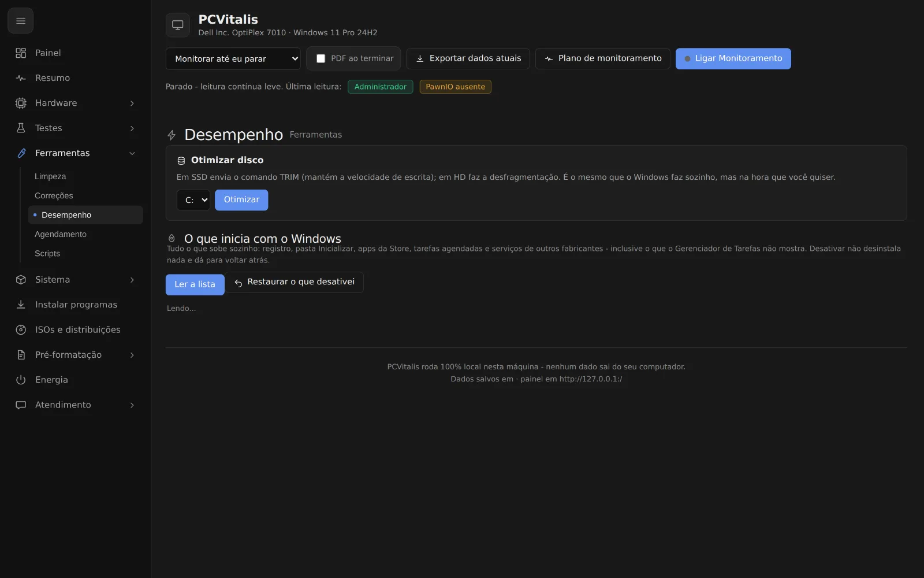Open Plano de monitoramento

pos(602,58)
